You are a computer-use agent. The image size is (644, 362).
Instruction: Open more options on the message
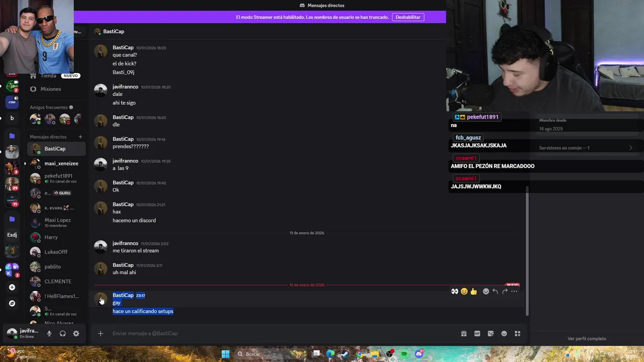tap(514, 291)
